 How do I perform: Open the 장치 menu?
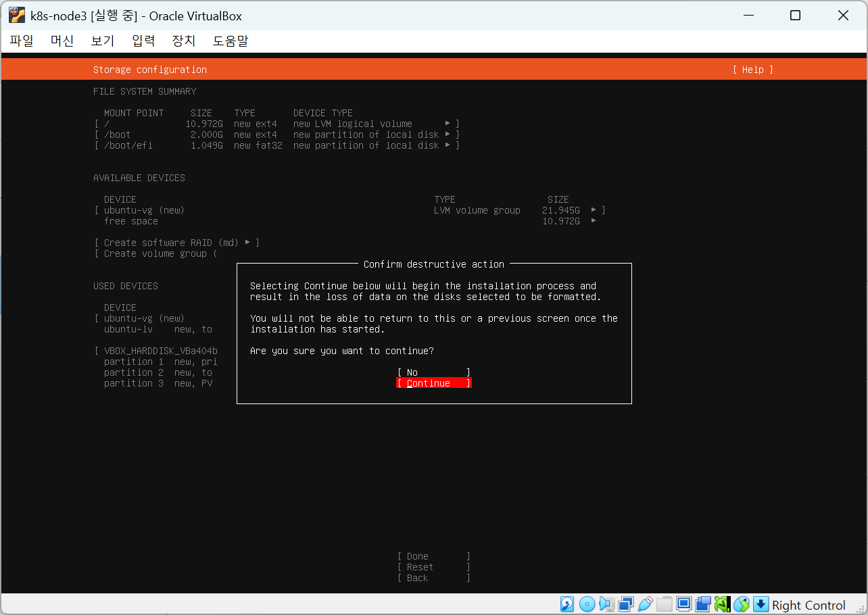(184, 41)
